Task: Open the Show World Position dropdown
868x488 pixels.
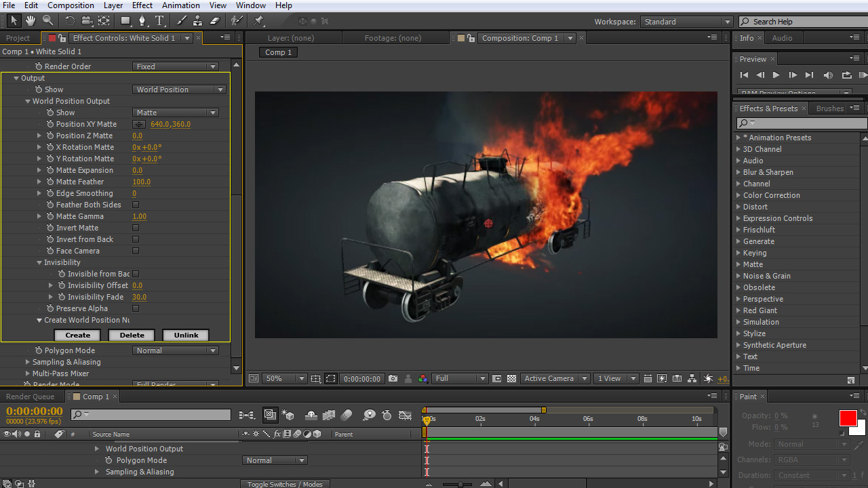Action: (x=180, y=89)
